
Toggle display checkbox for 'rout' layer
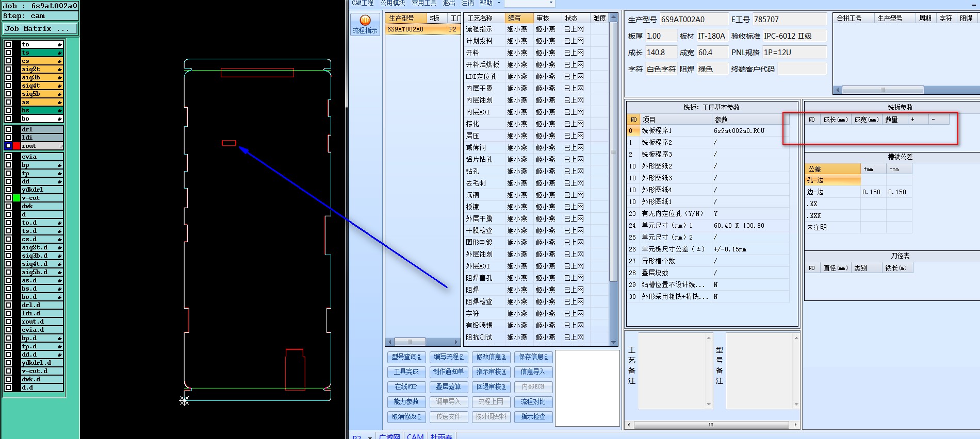[8, 146]
